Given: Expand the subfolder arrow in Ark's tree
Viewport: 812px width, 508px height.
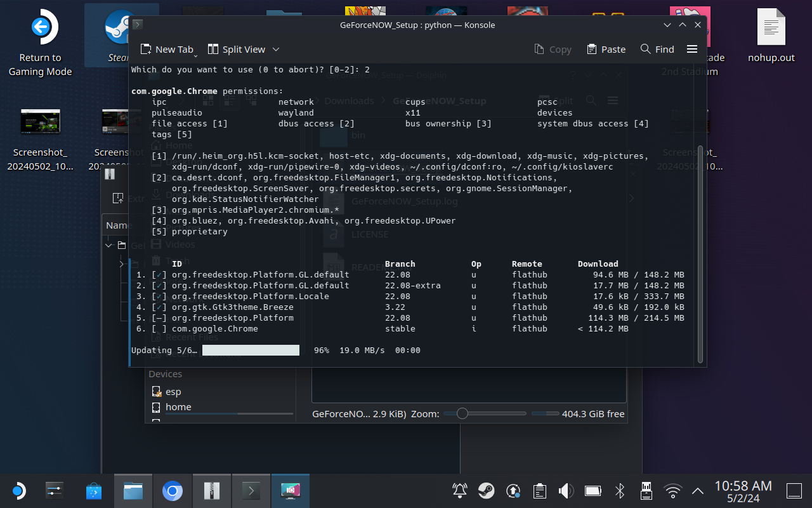Looking at the screenshot, I should point(122,264).
